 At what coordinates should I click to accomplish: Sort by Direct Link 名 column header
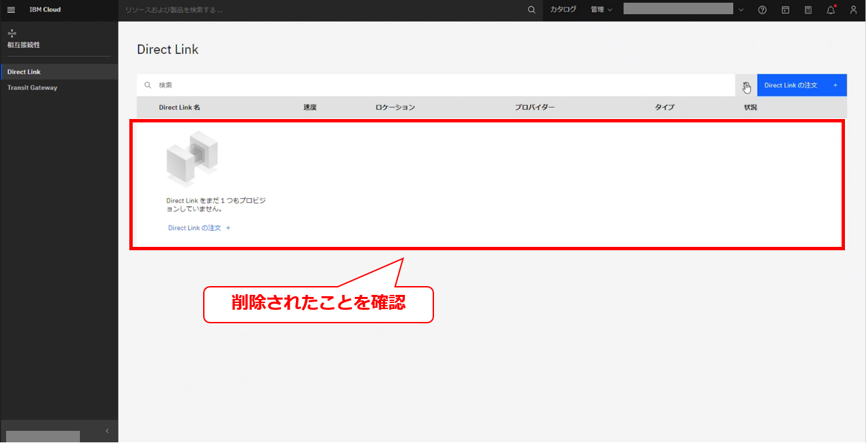tap(179, 108)
